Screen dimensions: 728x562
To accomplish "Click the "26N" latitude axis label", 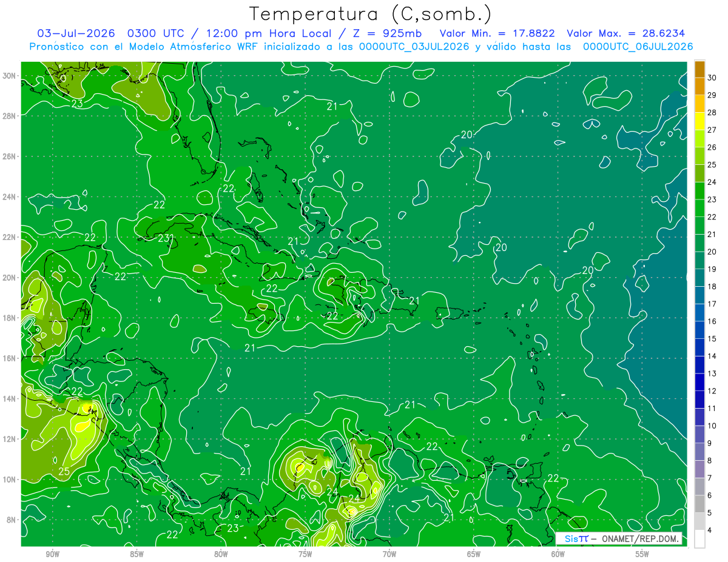I will click(10, 156).
